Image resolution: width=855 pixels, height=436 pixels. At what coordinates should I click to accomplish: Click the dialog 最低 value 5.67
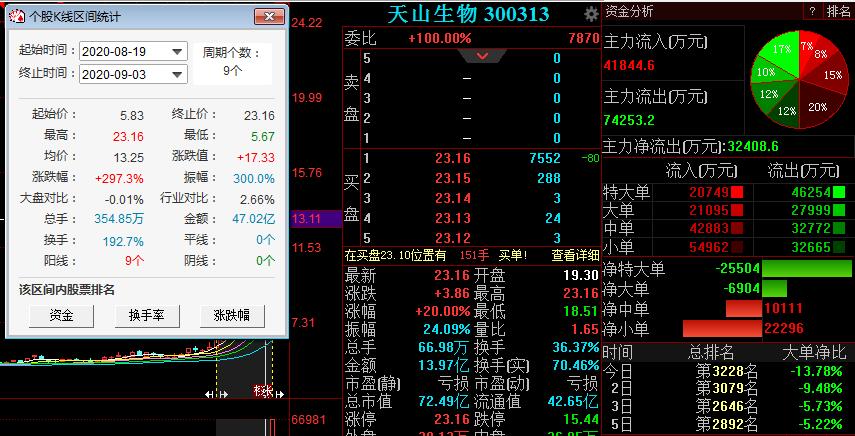(x=263, y=136)
